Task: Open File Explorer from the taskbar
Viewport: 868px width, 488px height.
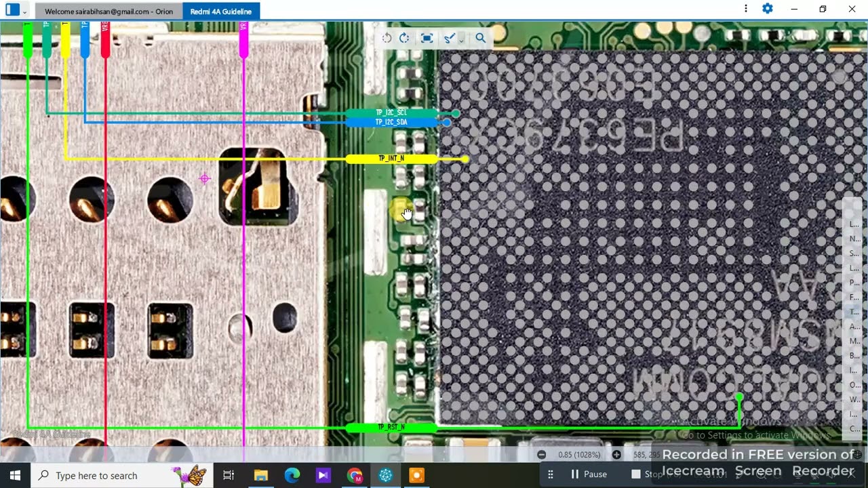Action: [x=261, y=475]
